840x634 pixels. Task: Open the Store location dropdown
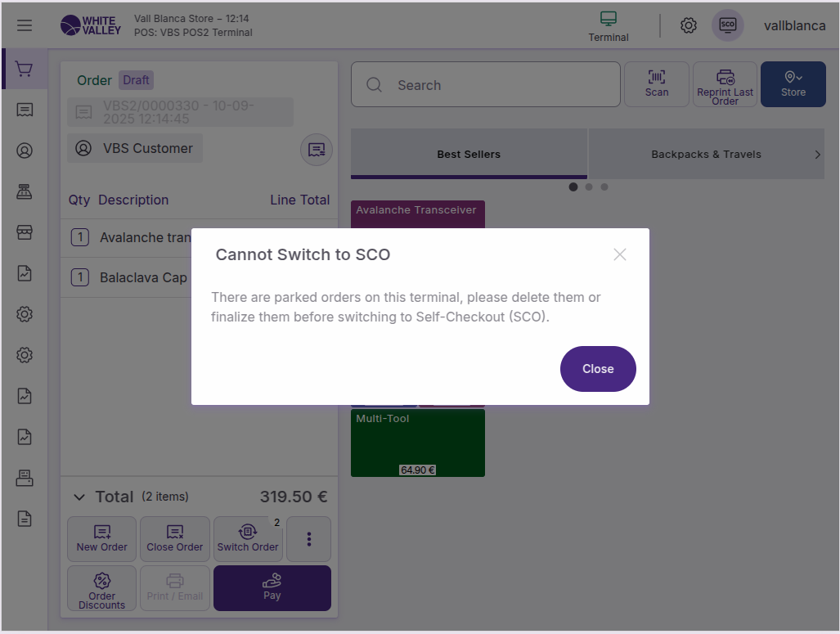coord(793,84)
